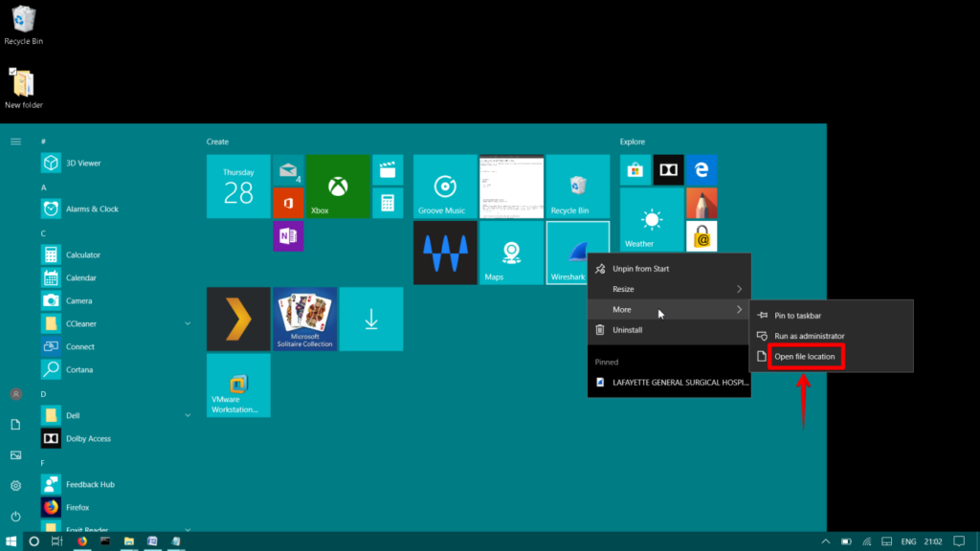Jump to letter C section header
Screen dimensions: 980x551
coord(43,233)
